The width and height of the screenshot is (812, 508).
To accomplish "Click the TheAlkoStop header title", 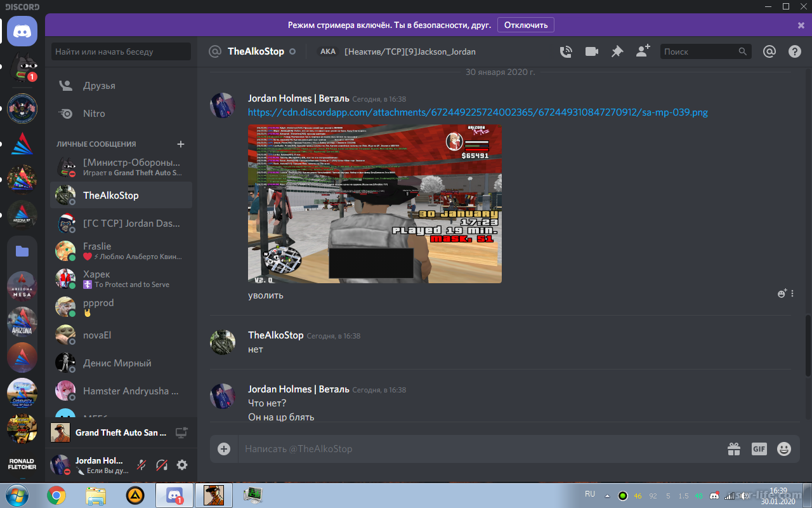I will (256, 51).
